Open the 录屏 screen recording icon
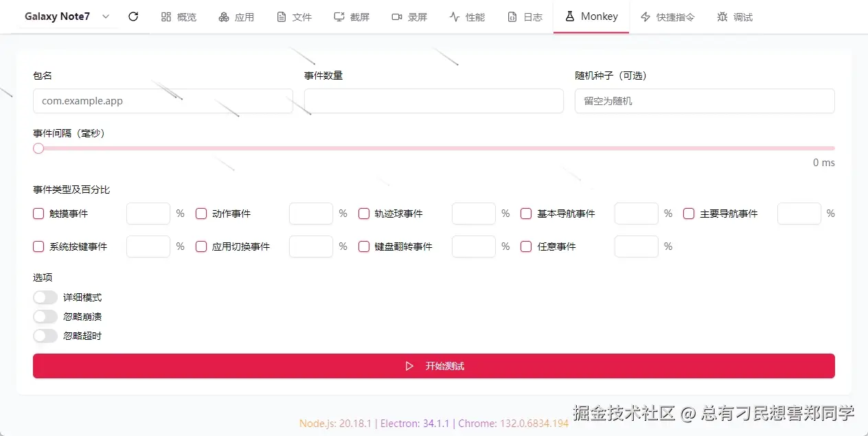 coord(396,16)
